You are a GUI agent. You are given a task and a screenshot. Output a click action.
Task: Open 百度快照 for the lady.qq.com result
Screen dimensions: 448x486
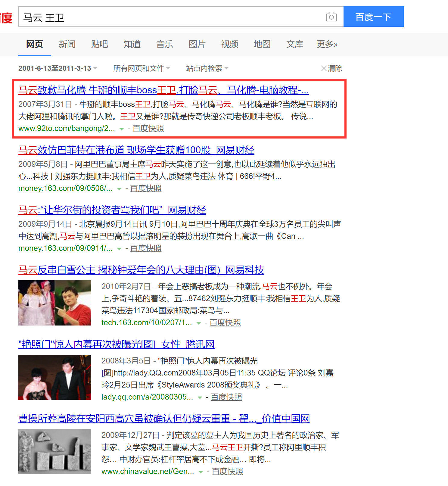(x=226, y=397)
